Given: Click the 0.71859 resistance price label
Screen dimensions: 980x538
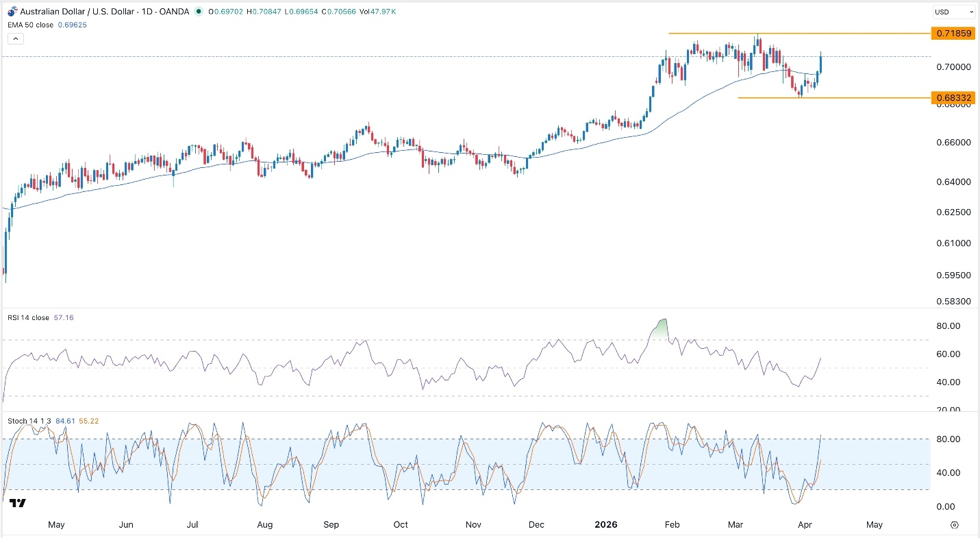Looking at the screenshot, I should click(x=953, y=33).
